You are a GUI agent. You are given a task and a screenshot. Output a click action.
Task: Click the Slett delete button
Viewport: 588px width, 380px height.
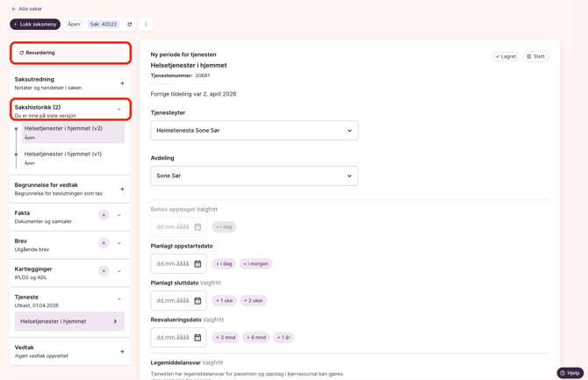(x=535, y=57)
